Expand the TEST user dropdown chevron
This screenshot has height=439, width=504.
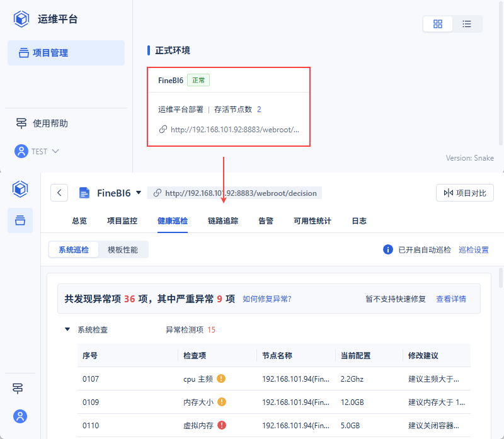55,151
